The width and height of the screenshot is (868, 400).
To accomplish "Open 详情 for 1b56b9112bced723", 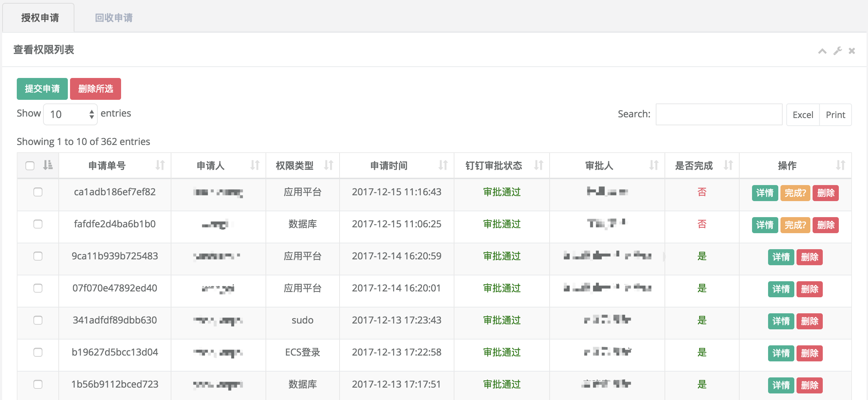I will [781, 385].
